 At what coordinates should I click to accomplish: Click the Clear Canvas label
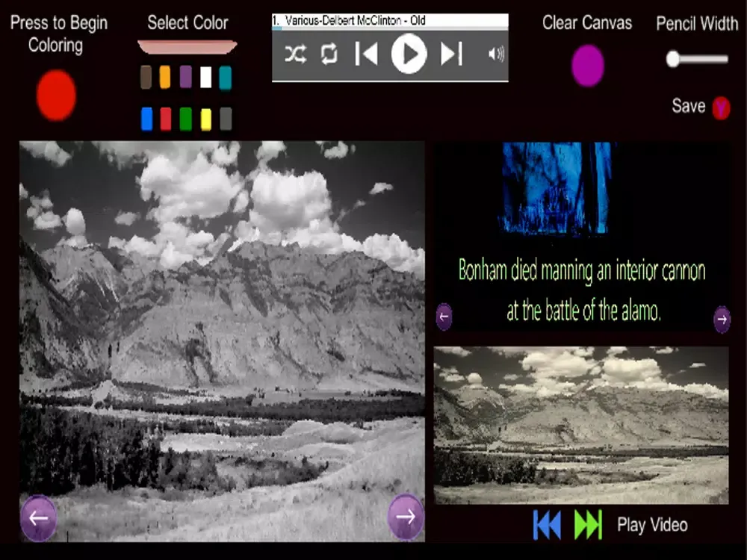tap(587, 22)
